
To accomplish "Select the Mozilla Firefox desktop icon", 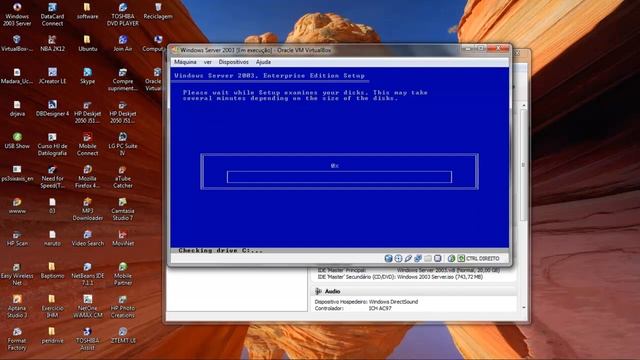I will tap(87, 177).
